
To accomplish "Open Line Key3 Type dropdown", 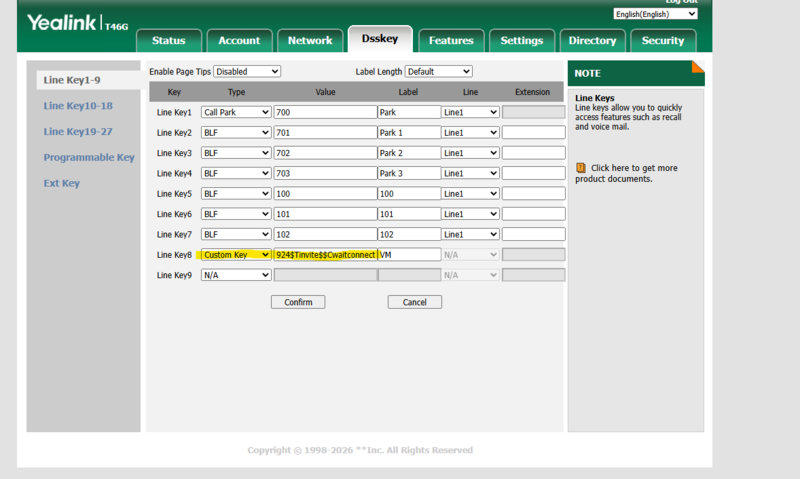I will (236, 153).
